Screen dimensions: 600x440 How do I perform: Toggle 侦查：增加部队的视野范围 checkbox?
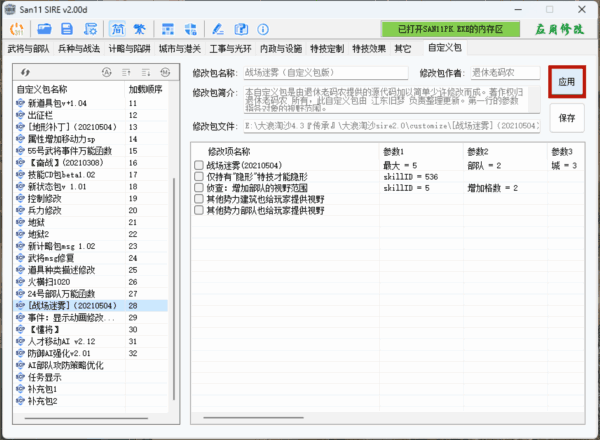click(x=199, y=188)
